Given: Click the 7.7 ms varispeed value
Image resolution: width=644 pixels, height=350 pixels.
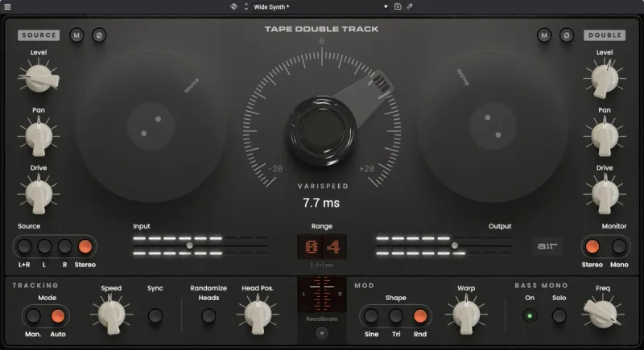Looking at the screenshot, I should pyautogui.click(x=321, y=203).
